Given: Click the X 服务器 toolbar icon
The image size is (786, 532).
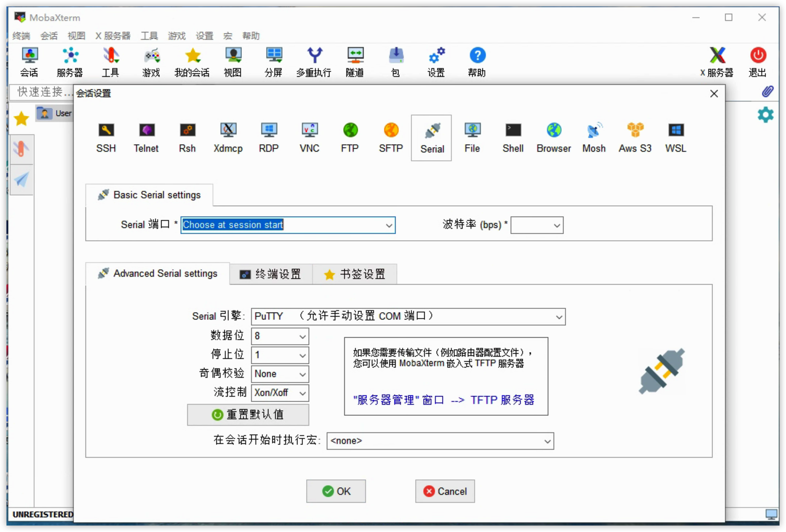Looking at the screenshot, I should point(717,62).
